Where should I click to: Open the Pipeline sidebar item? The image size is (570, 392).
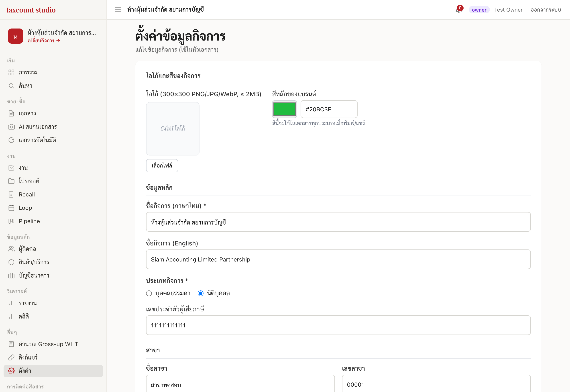(x=53, y=221)
